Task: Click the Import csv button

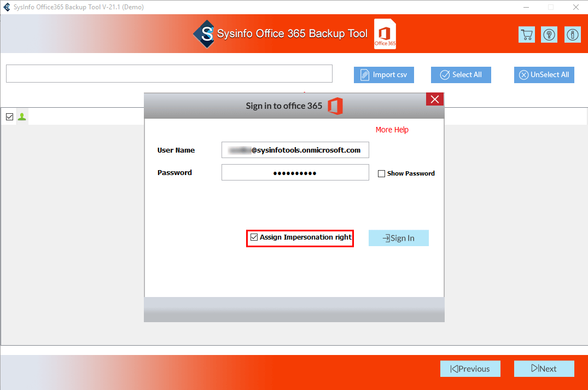Action: point(383,75)
